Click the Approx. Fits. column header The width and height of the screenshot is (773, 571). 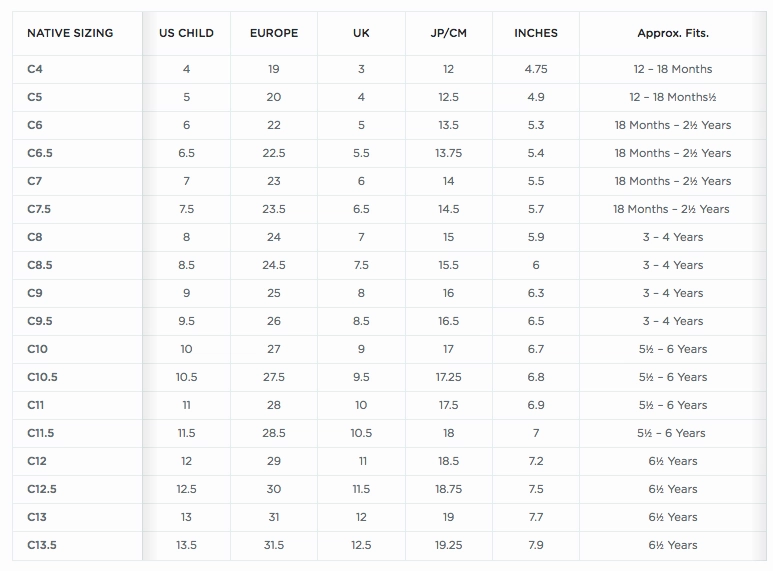point(672,33)
